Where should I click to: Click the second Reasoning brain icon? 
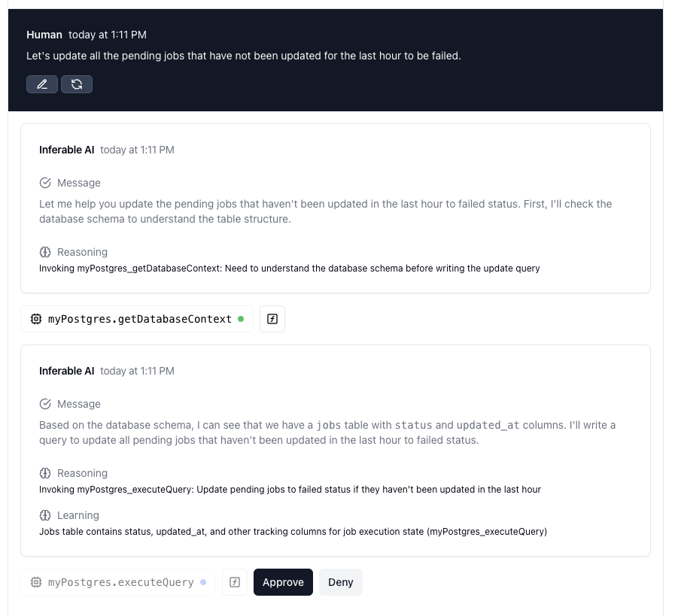[45, 473]
